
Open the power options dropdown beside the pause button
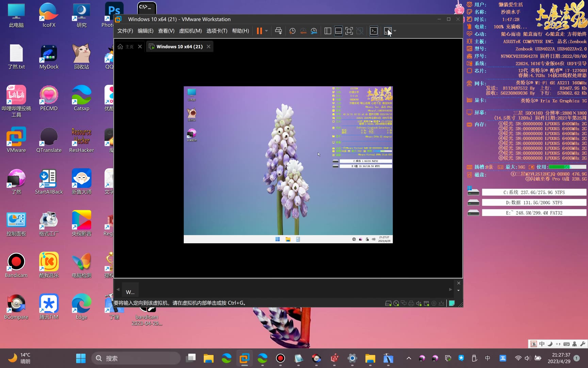pyautogui.click(x=266, y=31)
